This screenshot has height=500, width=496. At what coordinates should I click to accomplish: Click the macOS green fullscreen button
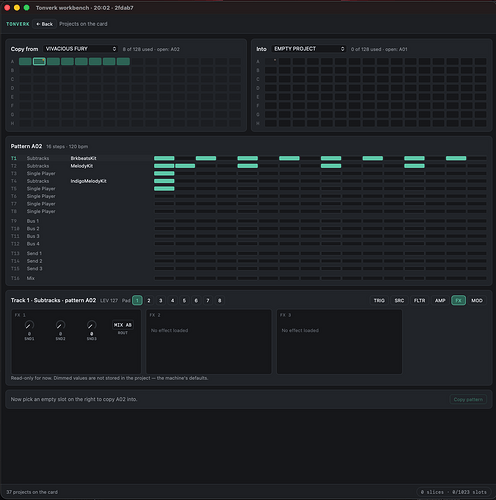point(27,8)
